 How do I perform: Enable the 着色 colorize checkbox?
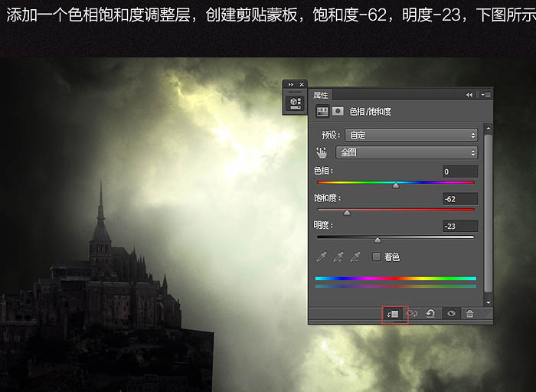tap(376, 256)
